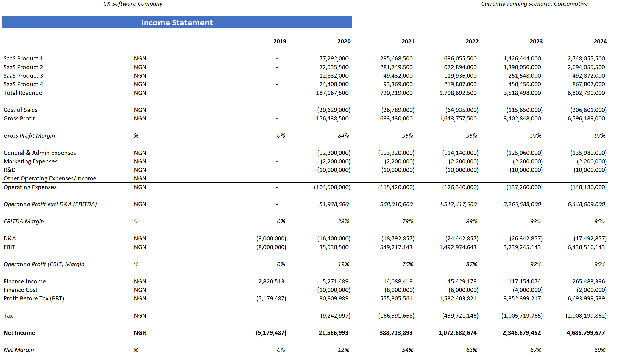Screen dimensions: 638x364
Task: Select PBT 2019 value (5,179,487)
Action: coord(271,298)
